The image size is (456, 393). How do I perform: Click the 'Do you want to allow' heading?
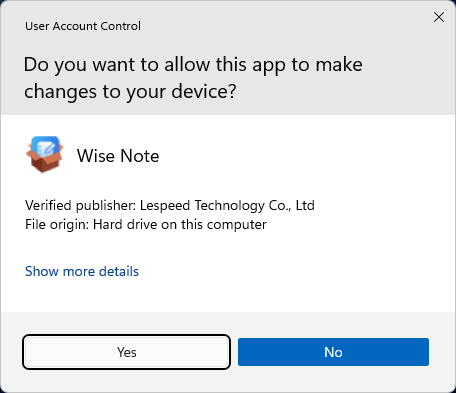193,78
